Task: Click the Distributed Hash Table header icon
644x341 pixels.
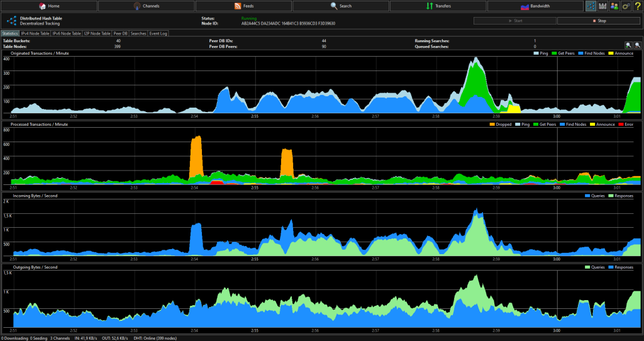Action: (12, 21)
